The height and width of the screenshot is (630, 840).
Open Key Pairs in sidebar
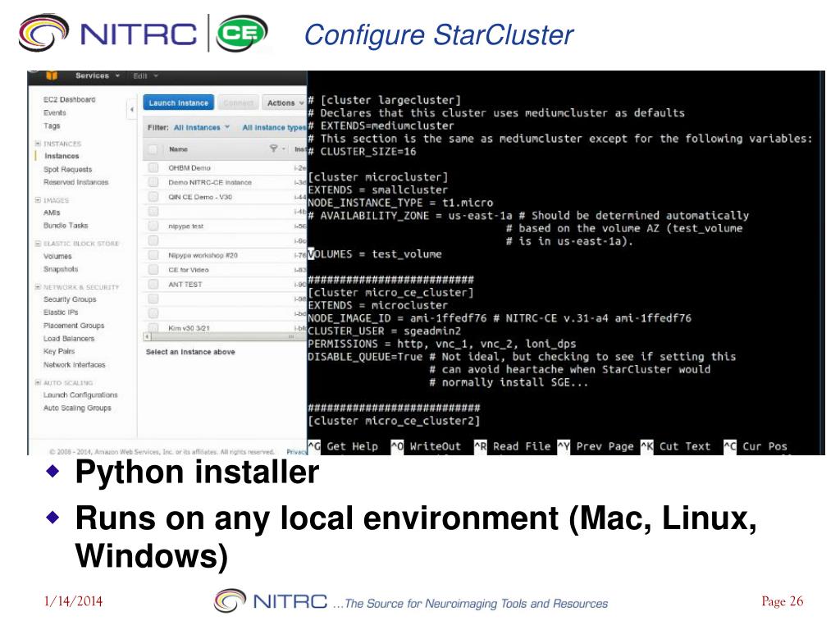59,351
